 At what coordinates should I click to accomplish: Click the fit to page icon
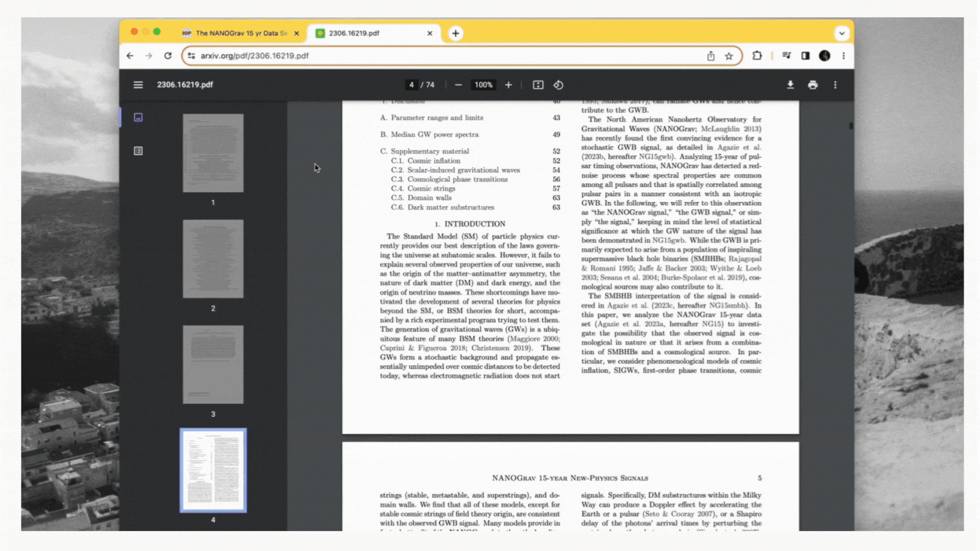click(x=538, y=85)
